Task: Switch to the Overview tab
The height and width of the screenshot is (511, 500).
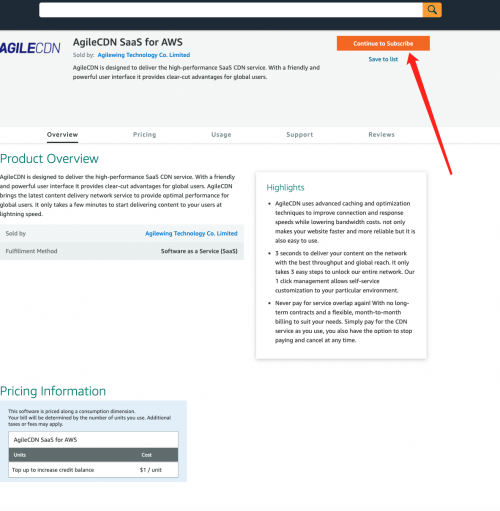Action: (62, 135)
